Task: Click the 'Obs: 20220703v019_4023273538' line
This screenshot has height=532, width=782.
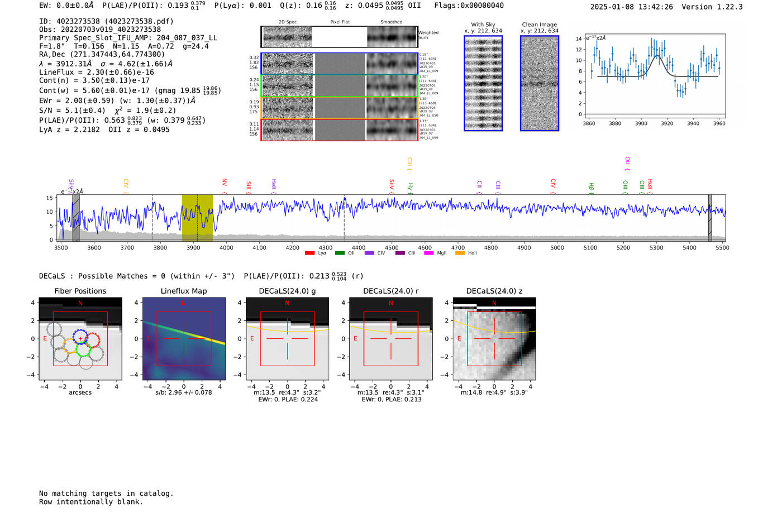Action: [100, 30]
